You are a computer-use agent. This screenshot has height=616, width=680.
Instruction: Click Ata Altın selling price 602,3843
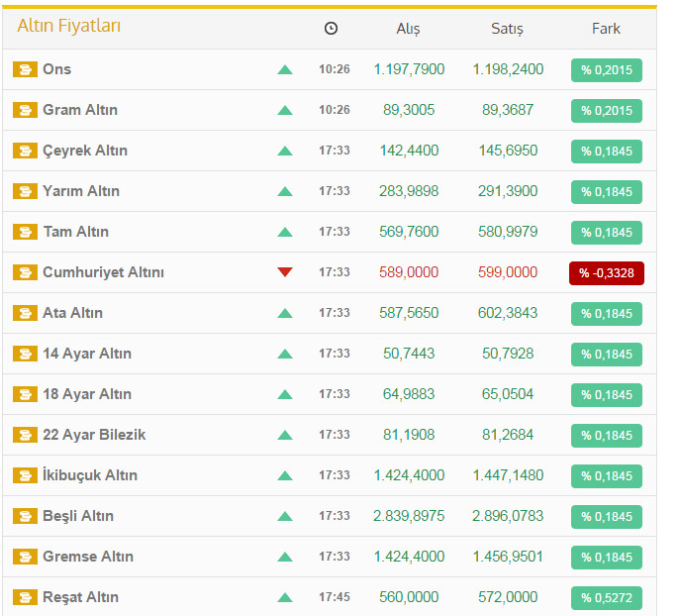(x=508, y=313)
